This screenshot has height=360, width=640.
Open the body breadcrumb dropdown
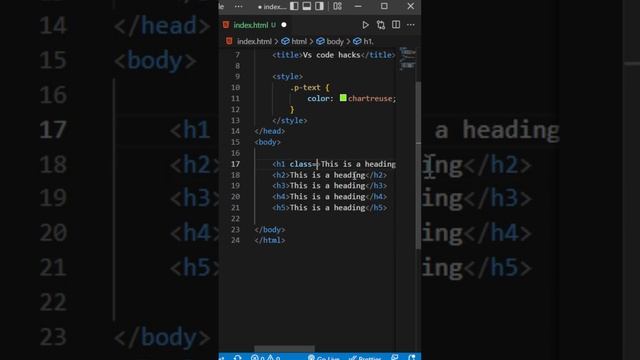pos(330,41)
